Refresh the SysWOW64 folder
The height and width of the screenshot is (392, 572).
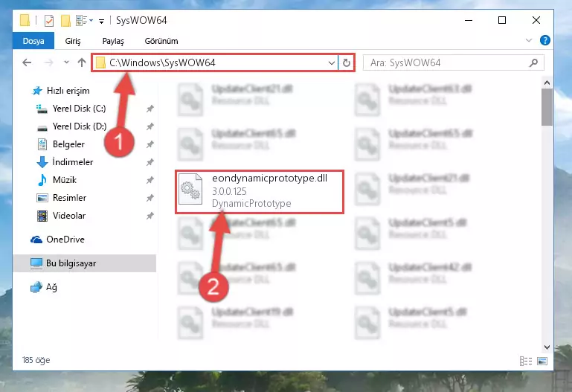pos(346,62)
